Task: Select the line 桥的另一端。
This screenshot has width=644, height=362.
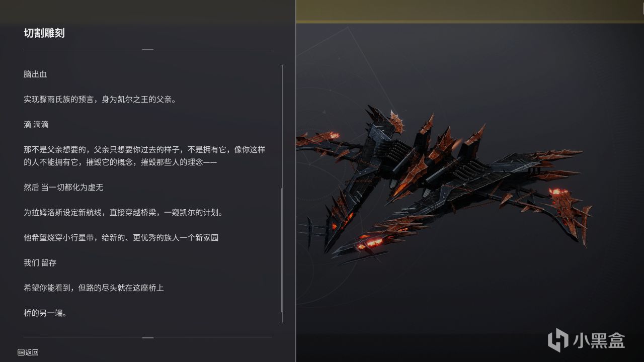Action: 45,313
